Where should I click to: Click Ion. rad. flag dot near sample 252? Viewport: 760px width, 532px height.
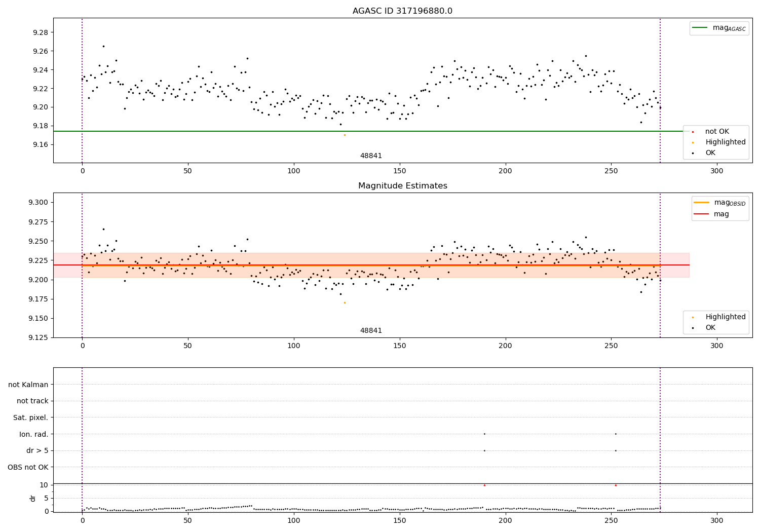[616, 434]
